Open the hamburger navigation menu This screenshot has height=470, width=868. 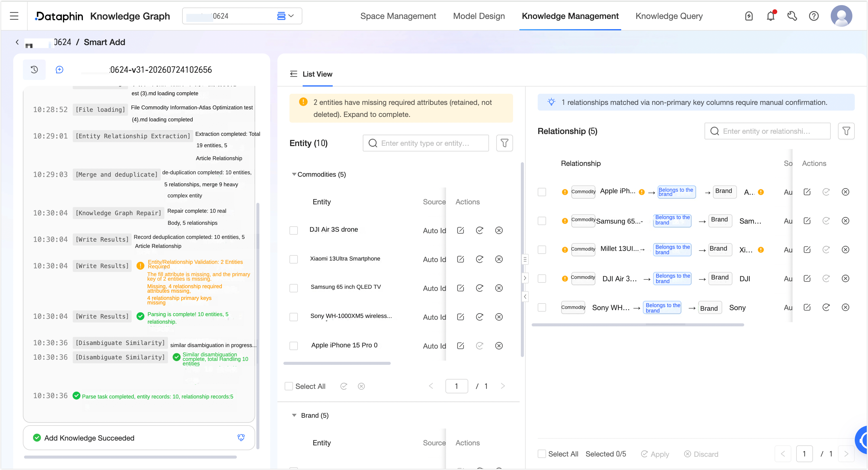[x=14, y=16]
